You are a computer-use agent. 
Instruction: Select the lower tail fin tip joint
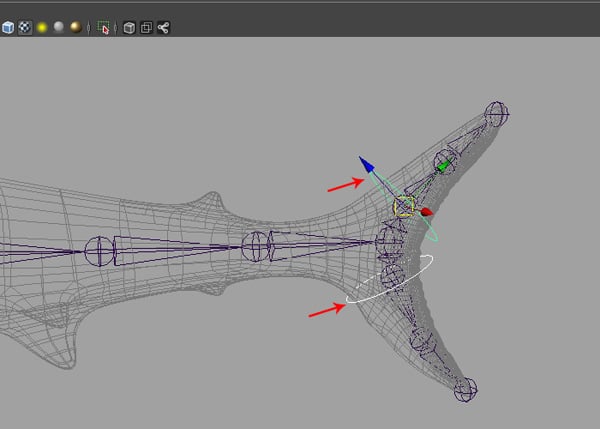point(466,390)
